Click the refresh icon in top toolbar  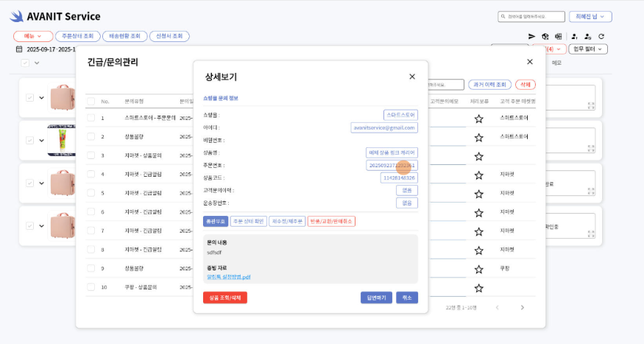(x=601, y=36)
